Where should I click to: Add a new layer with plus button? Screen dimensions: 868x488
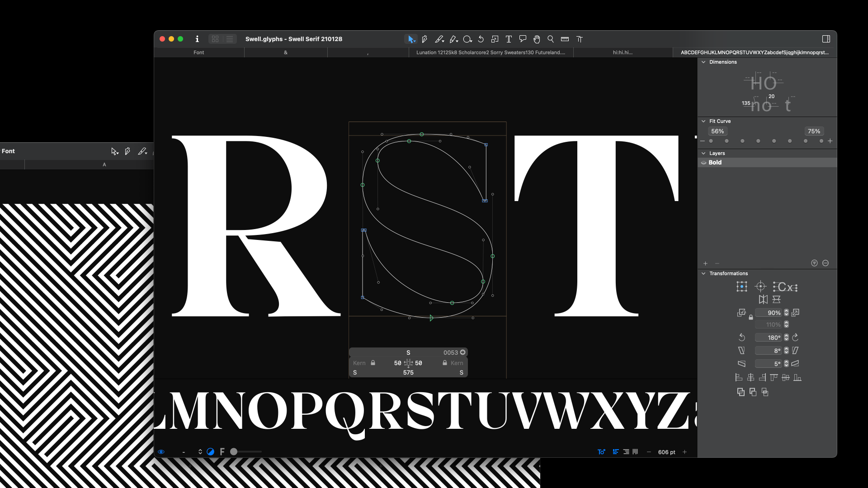705,263
